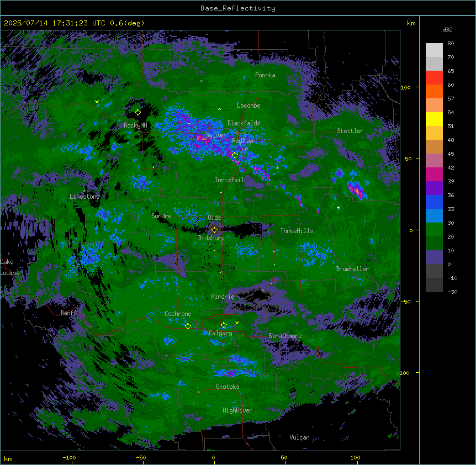Image resolution: width=476 pixels, height=465 pixels.
Task: Click the Didsbury town label
Action: tap(211, 238)
